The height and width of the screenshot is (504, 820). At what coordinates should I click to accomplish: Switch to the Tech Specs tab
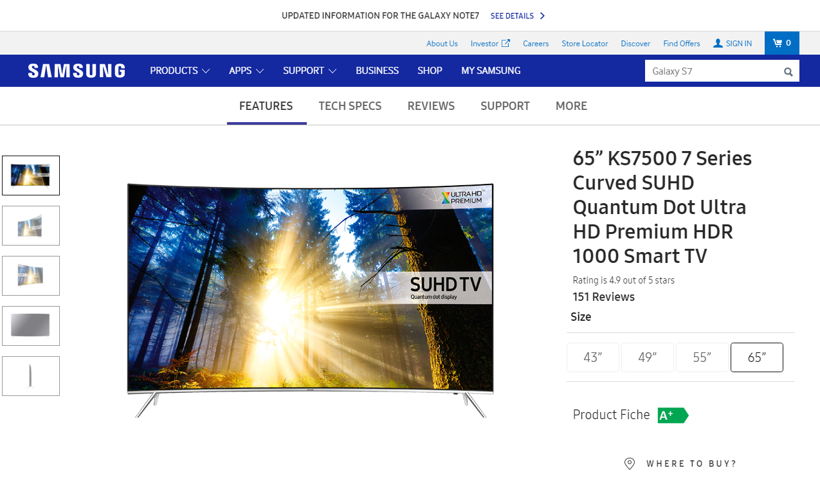[x=350, y=106]
